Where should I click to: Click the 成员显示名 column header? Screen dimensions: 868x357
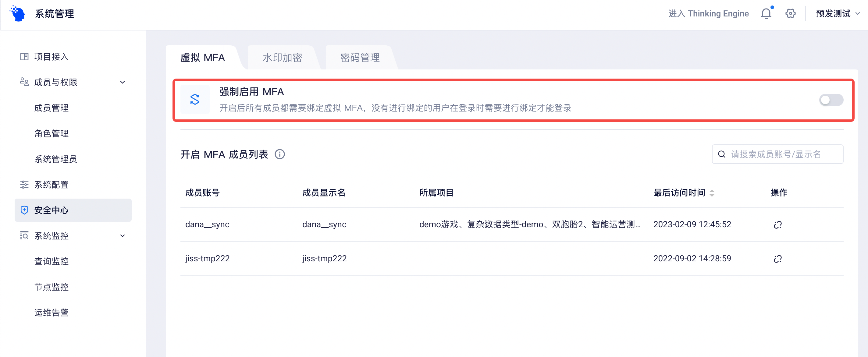[324, 193]
